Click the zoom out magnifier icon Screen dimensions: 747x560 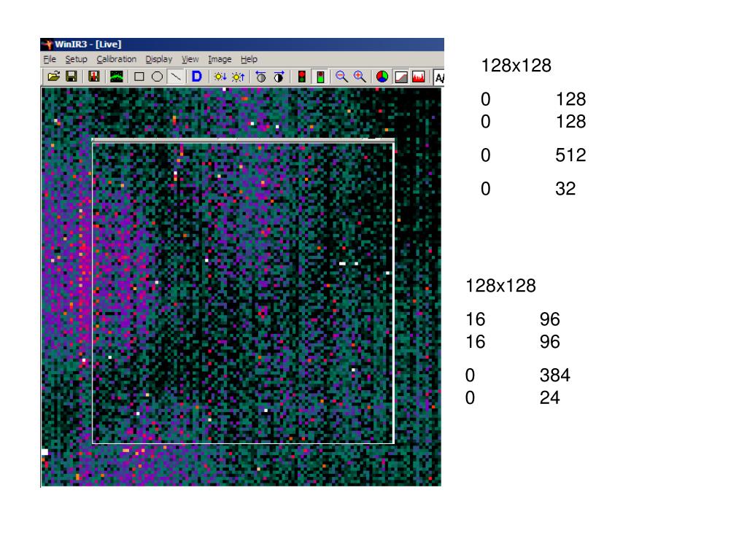(341, 77)
